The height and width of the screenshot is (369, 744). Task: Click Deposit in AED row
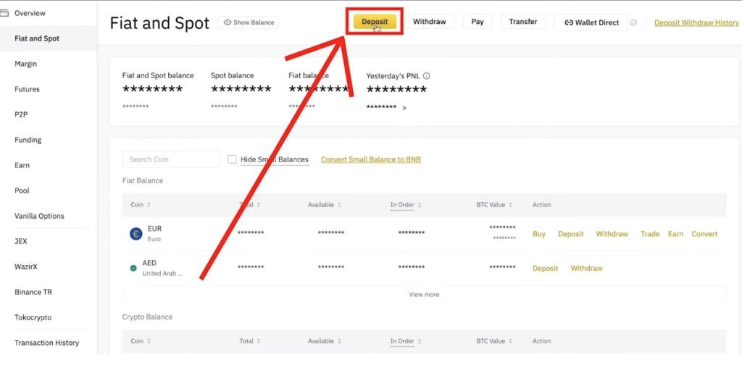[545, 268]
